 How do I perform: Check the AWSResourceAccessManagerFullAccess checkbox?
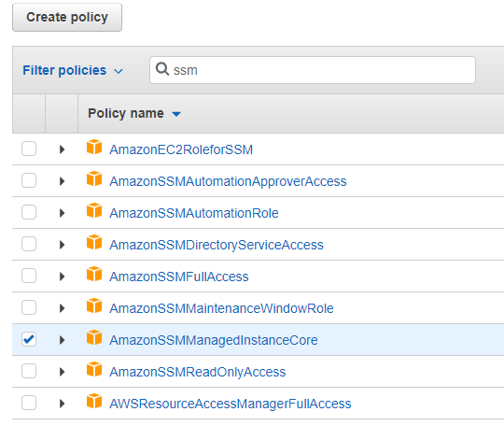click(29, 403)
